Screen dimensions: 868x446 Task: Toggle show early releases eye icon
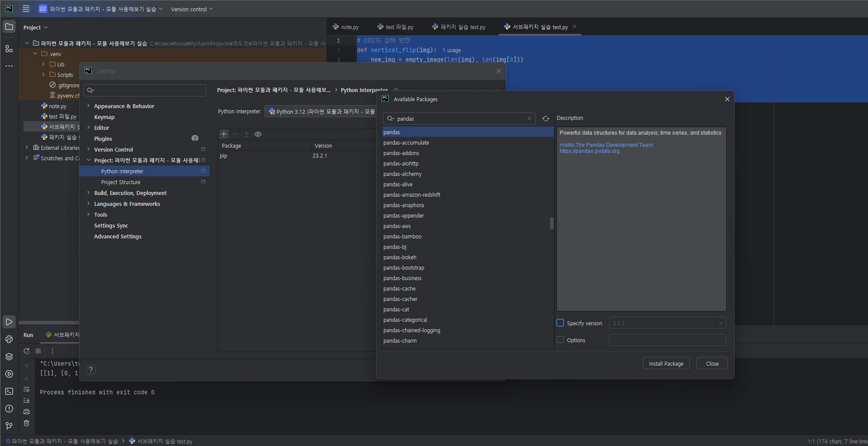pos(258,134)
